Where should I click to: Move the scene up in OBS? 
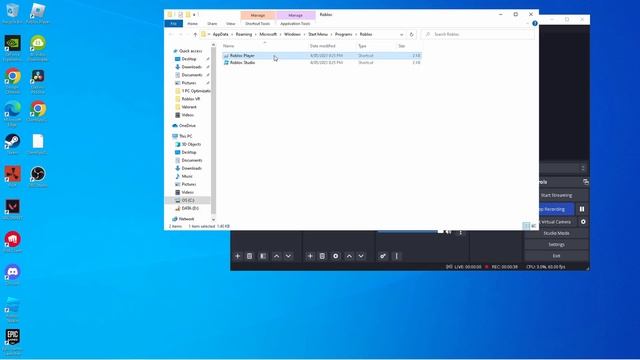276,256
